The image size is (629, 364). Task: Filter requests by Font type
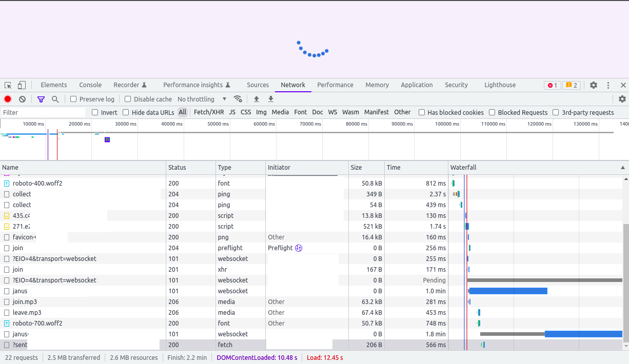301,112
